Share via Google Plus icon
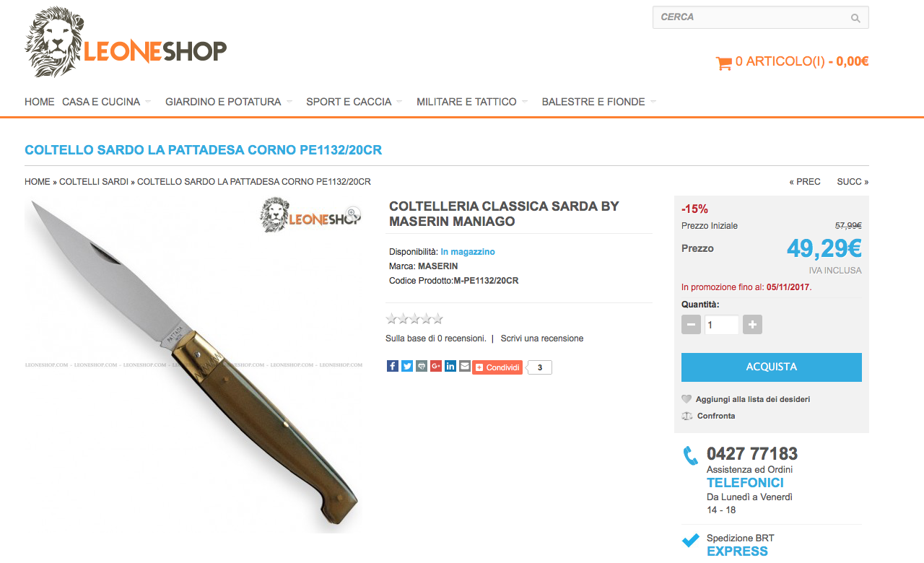 436,366
